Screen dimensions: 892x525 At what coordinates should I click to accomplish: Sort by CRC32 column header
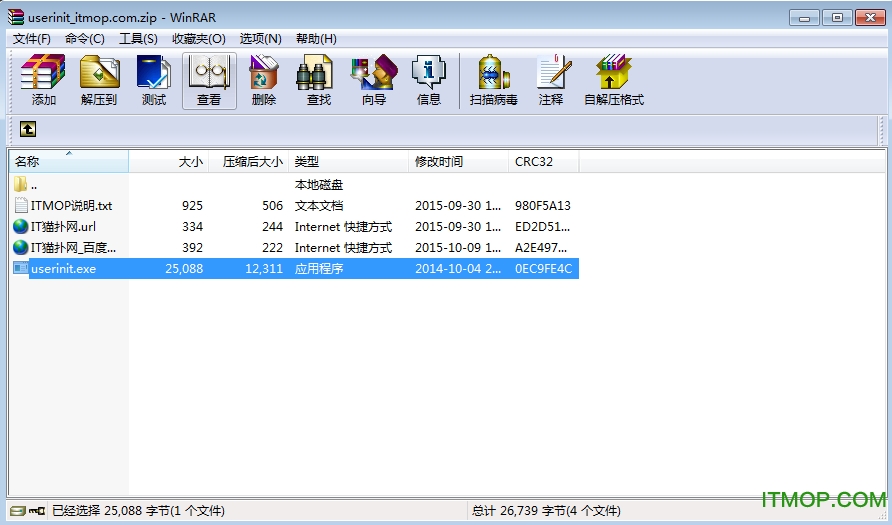(544, 162)
